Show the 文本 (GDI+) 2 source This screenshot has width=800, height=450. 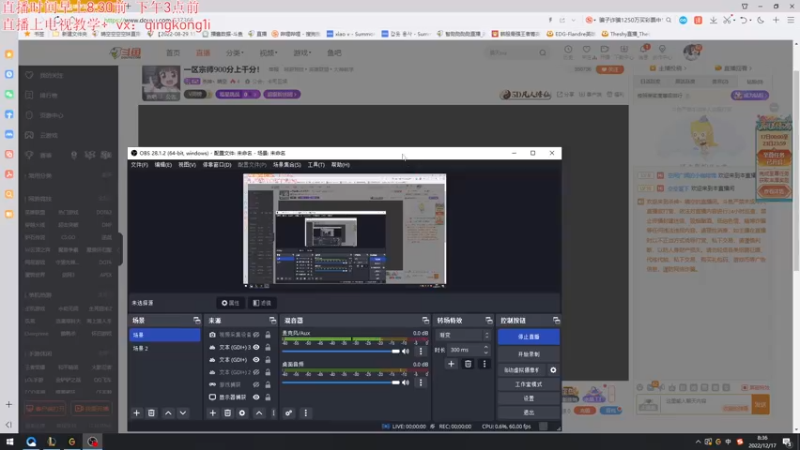tap(256, 372)
